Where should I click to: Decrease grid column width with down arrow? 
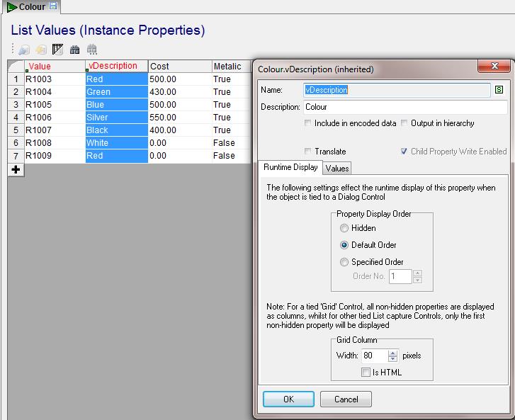pyautogui.click(x=394, y=359)
